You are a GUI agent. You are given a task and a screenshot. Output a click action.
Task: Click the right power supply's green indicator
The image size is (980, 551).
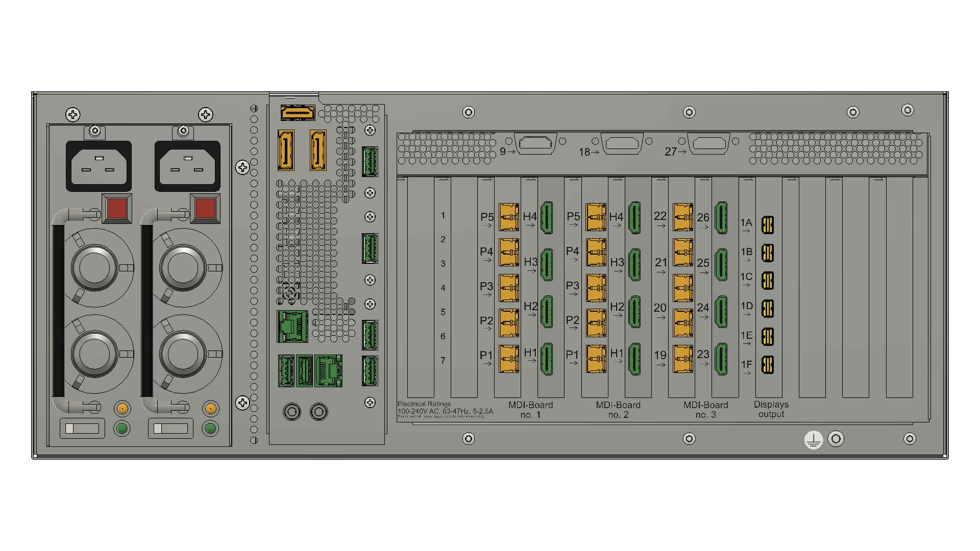tap(210, 428)
